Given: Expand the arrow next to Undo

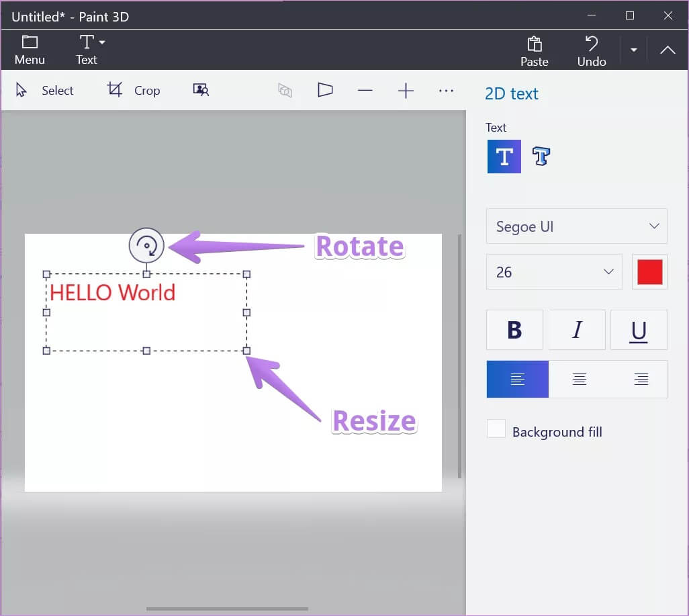Looking at the screenshot, I should (633, 50).
